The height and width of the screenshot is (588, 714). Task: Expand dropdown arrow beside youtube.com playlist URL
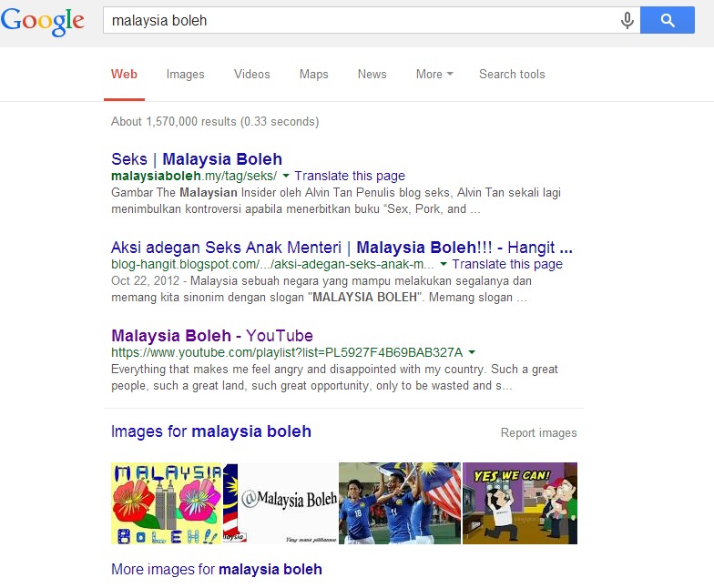pos(472,352)
